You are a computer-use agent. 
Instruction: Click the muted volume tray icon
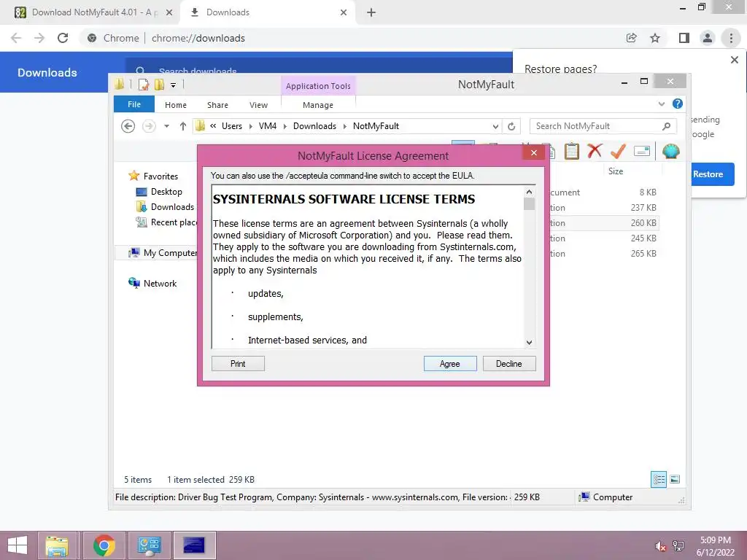(660, 546)
